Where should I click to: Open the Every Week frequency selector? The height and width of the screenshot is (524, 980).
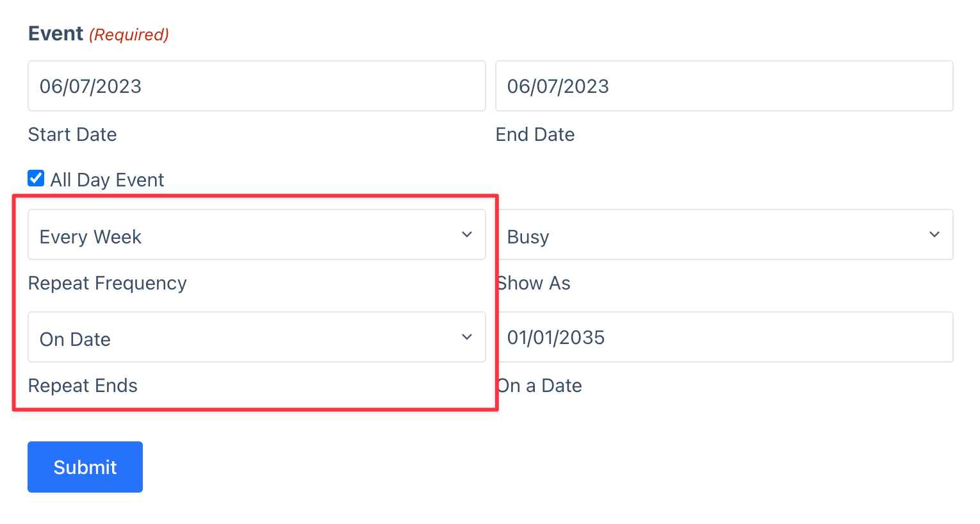(256, 234)
